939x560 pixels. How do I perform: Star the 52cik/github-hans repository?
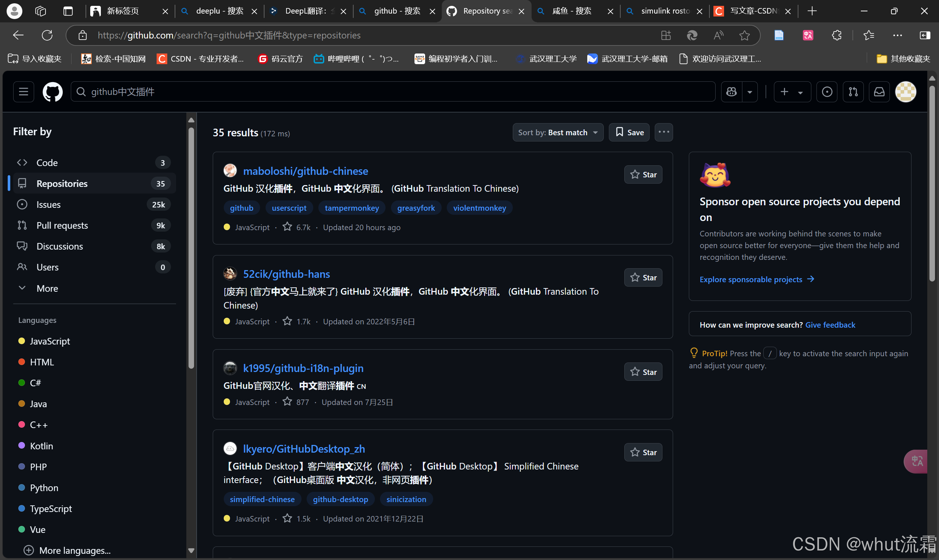tap(643, 277)
